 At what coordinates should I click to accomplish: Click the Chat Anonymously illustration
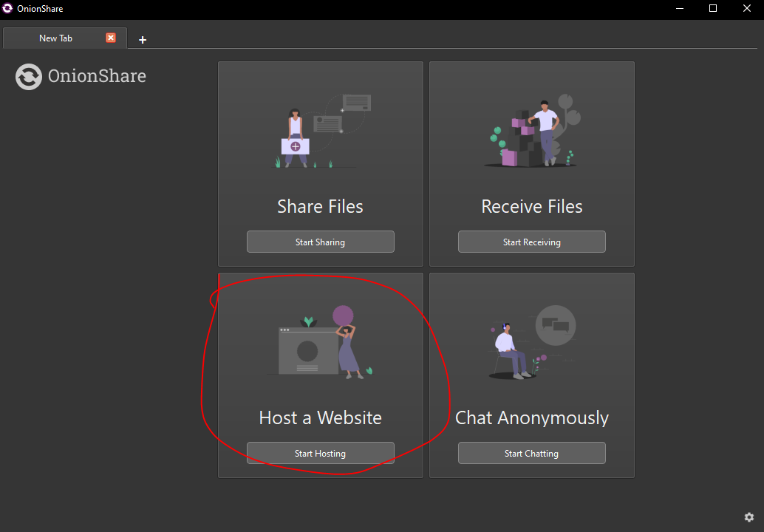pyautogui.click(x=533, y=342)
